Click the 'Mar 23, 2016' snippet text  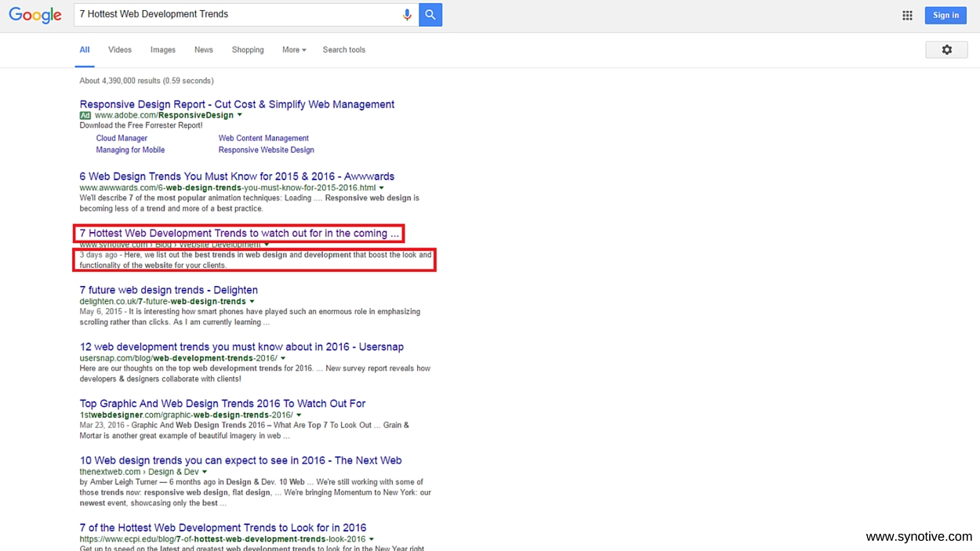pos(101,426)
